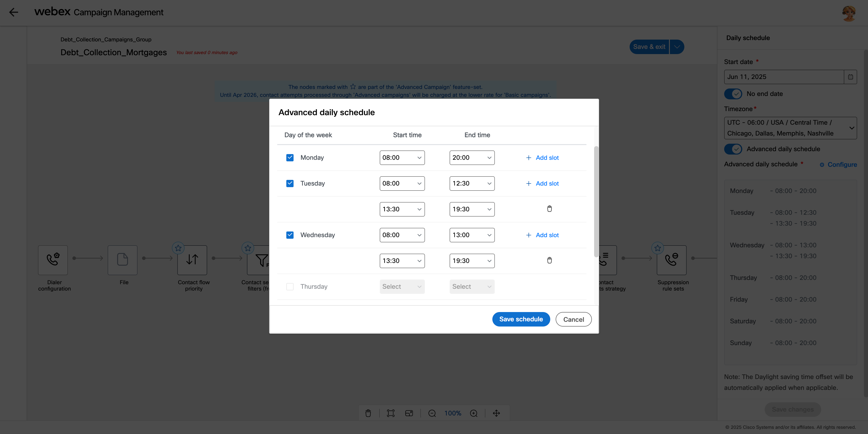Click the schedule dialog scrollbar
This screenshot has height=434, width=868.
pos(596,202)
